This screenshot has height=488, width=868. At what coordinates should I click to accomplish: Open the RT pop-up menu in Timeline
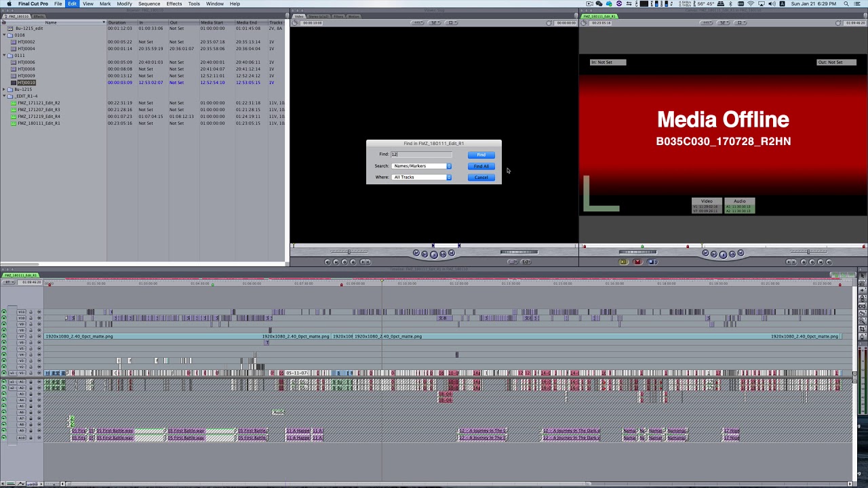tap(7, 282)
